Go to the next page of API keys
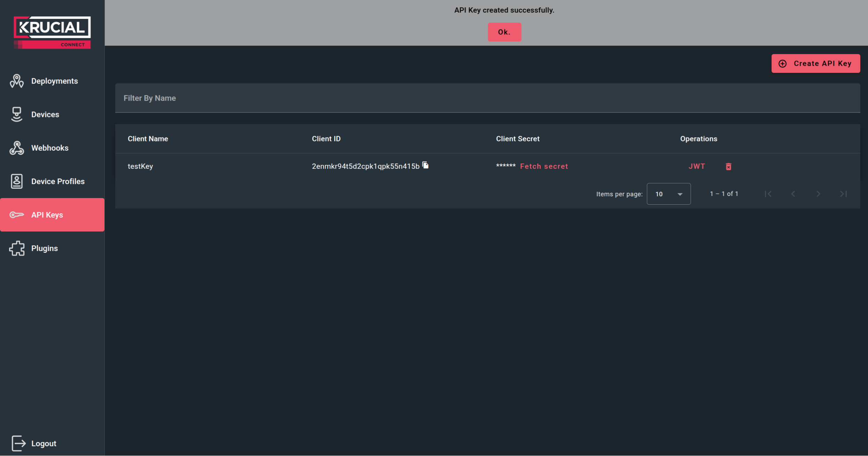Screen dimensions: 868x456 [x=818, y=194]
